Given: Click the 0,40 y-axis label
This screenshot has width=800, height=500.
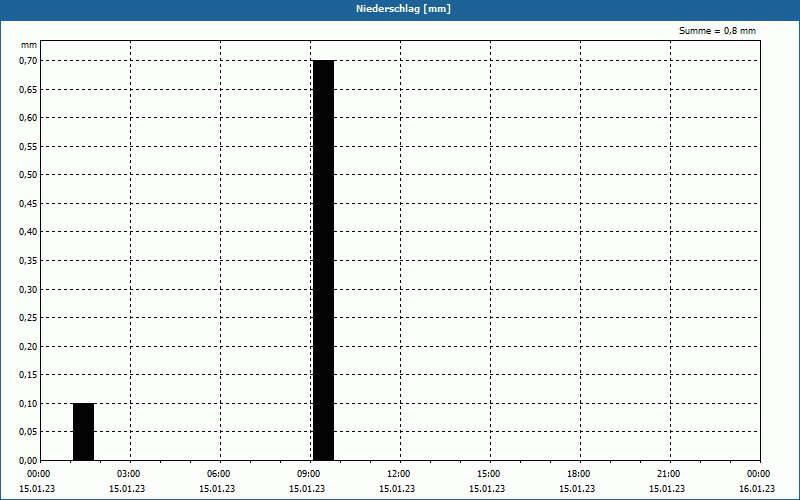Looking at the screenshot, I should [x=28, y=232].
